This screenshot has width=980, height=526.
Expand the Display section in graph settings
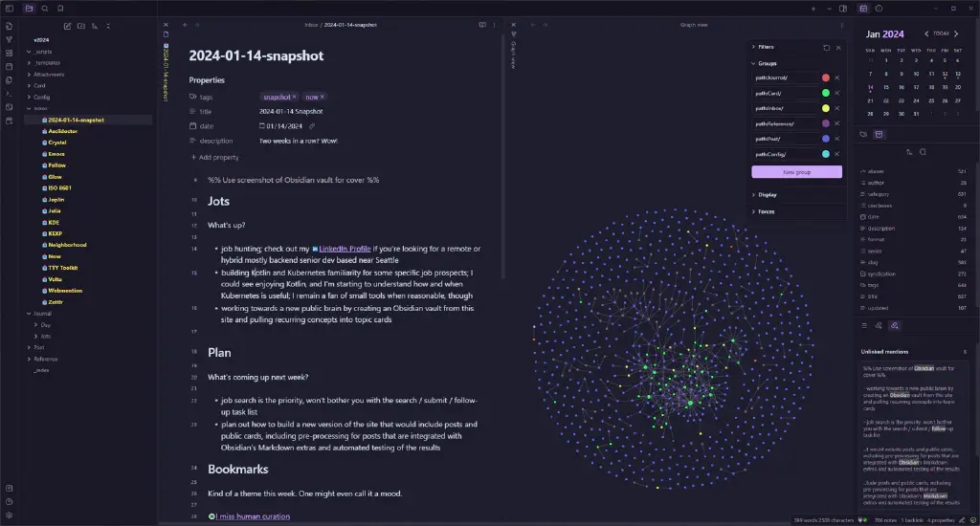[766, 194]
